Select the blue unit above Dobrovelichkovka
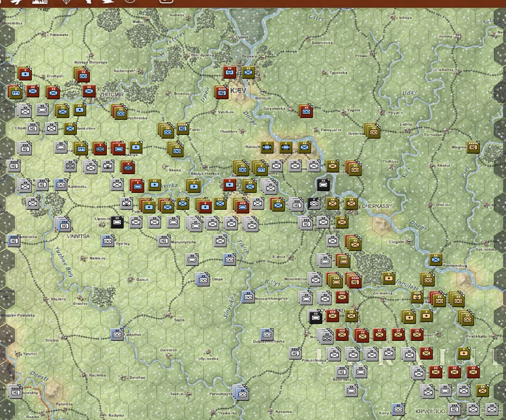Image resolution: width=506 pixels, height=420 pixels. click(x=267, y=334)
